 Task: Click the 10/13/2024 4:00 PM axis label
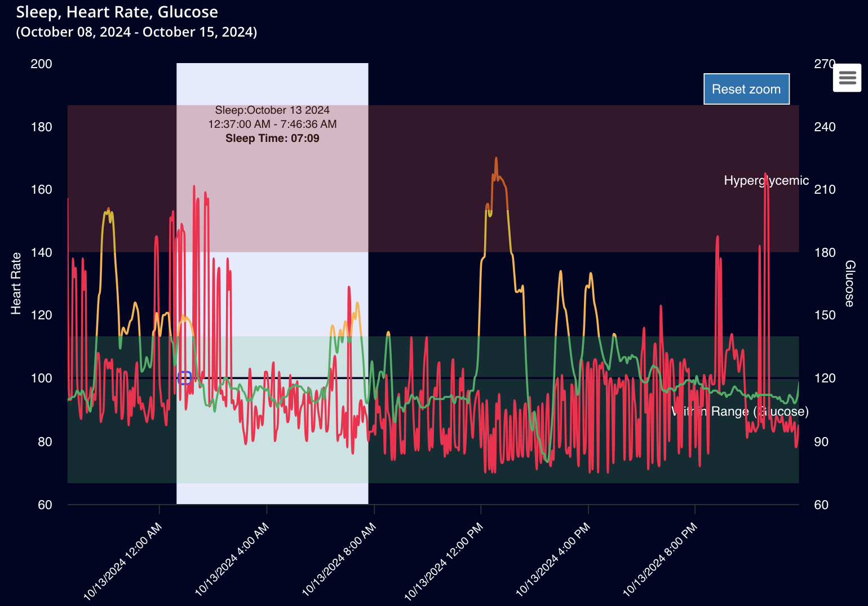coord(552,560)
